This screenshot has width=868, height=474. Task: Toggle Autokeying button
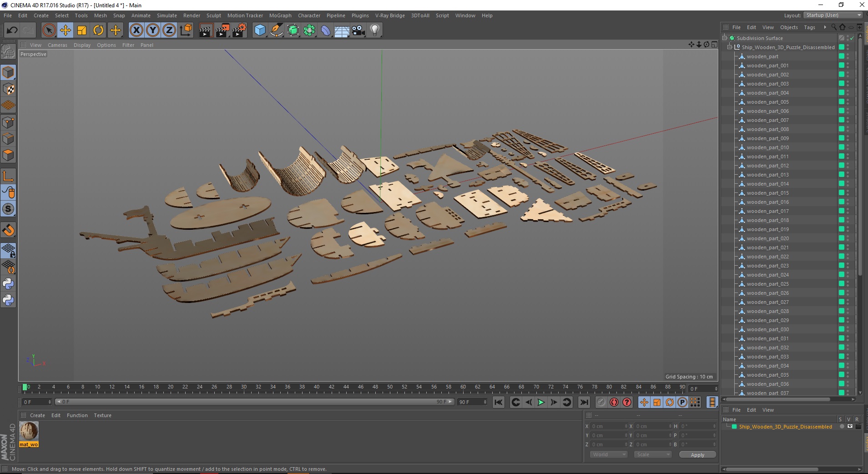point(614,402)
